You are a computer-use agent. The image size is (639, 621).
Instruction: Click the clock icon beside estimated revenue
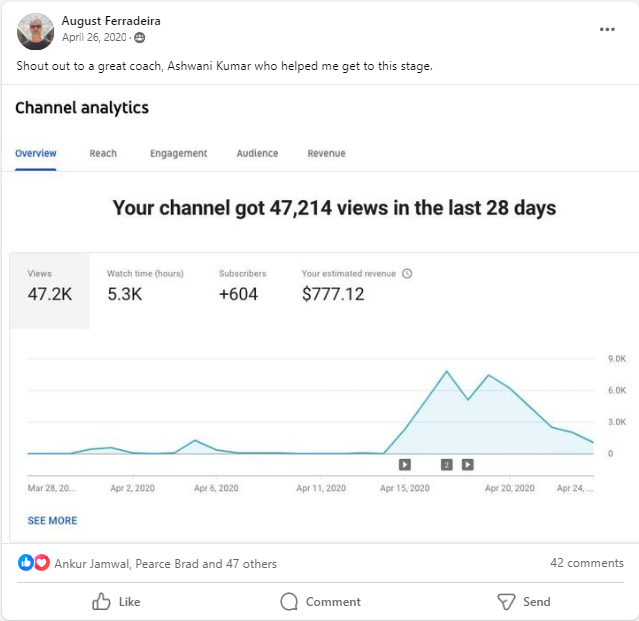point(407,273)
